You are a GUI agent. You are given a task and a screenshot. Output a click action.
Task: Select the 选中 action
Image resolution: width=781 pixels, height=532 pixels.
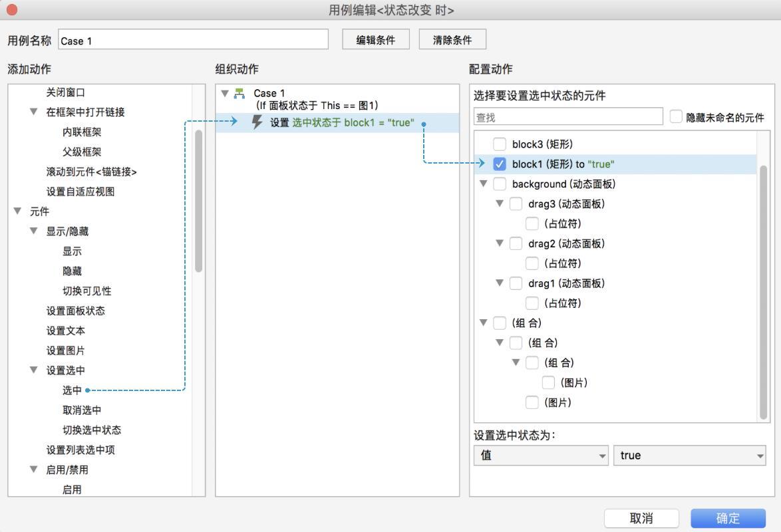click(x=72, y=390)
